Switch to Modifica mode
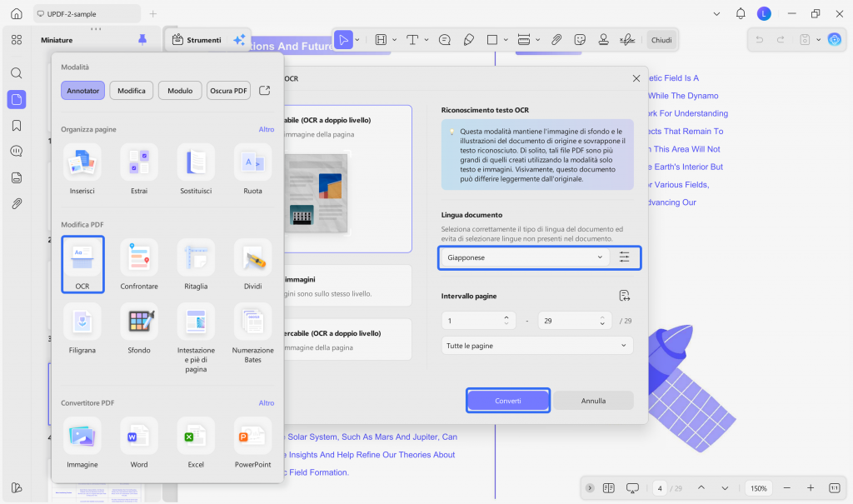This screenshot has height=504, width=853. pos(131,90)
